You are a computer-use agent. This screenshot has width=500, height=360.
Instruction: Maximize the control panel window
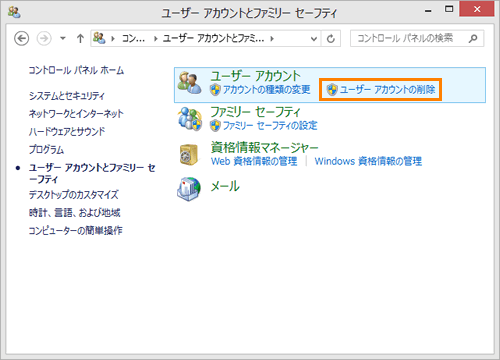[449, 9]
